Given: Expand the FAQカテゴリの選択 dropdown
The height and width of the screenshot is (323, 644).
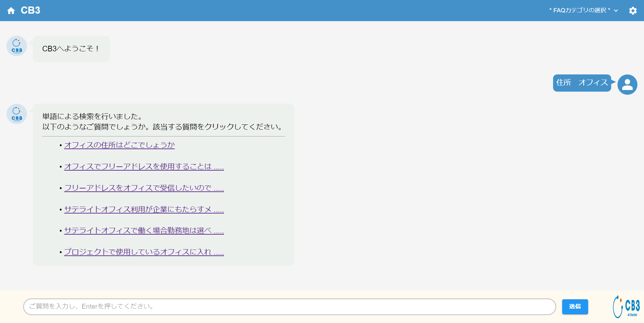Looking at the screenshot, I should 579,10.
